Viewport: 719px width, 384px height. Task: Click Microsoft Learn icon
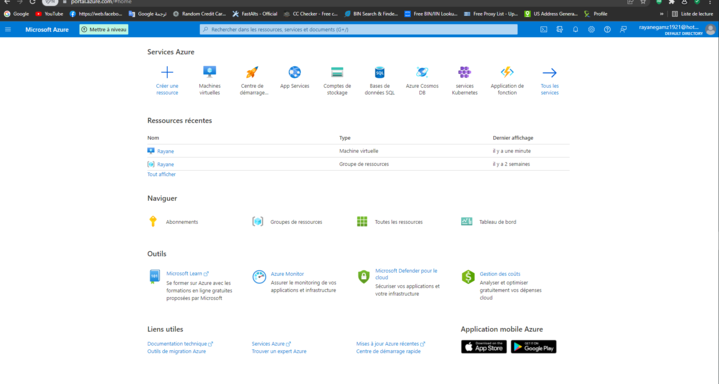pos(155,277)
